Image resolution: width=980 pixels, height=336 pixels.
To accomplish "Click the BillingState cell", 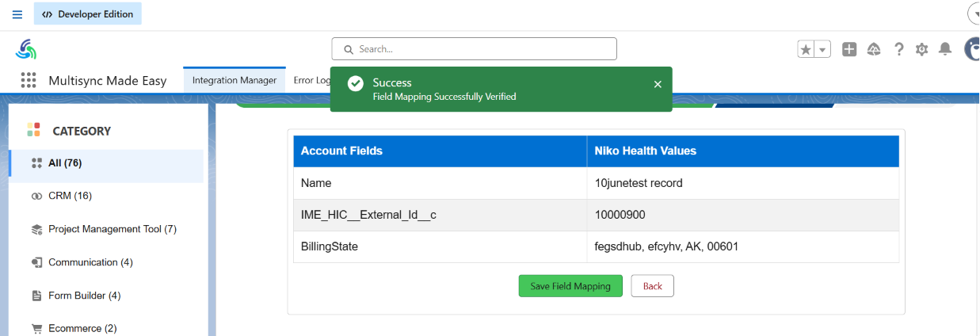I will [440, 246].
